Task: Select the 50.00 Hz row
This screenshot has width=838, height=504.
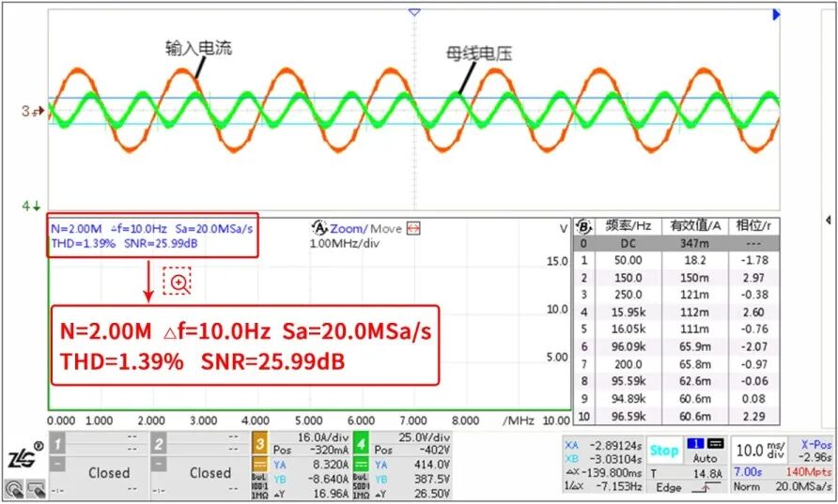Action: 677,261
